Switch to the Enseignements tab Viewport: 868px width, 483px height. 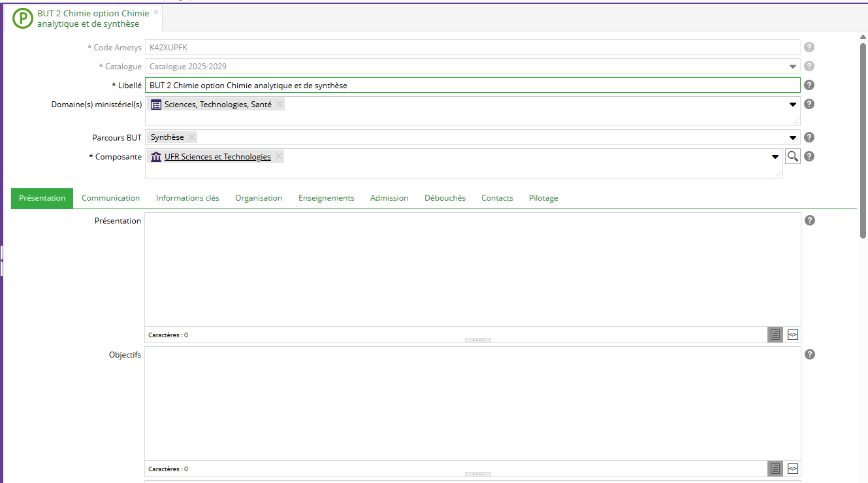click(x=326, y=198)
